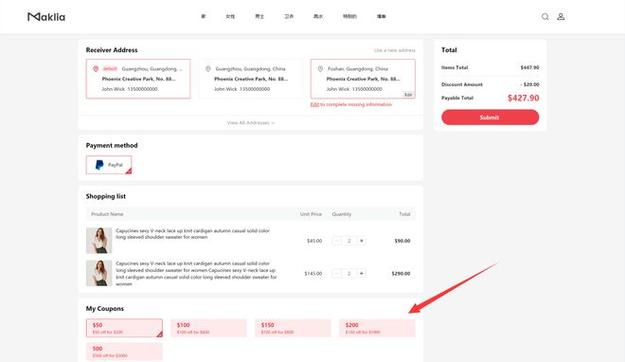Submit the order
The image size is (625, 362).
(490, 118)
